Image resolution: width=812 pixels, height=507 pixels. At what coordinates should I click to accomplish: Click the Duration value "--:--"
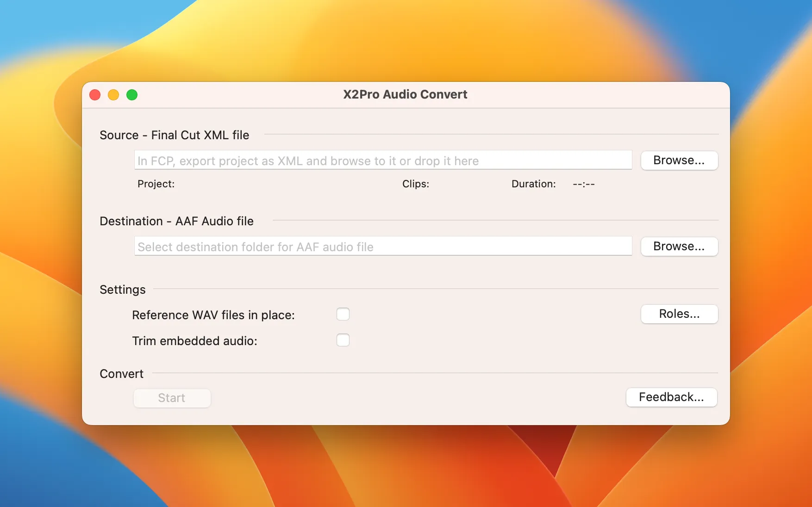click(583, 184)
